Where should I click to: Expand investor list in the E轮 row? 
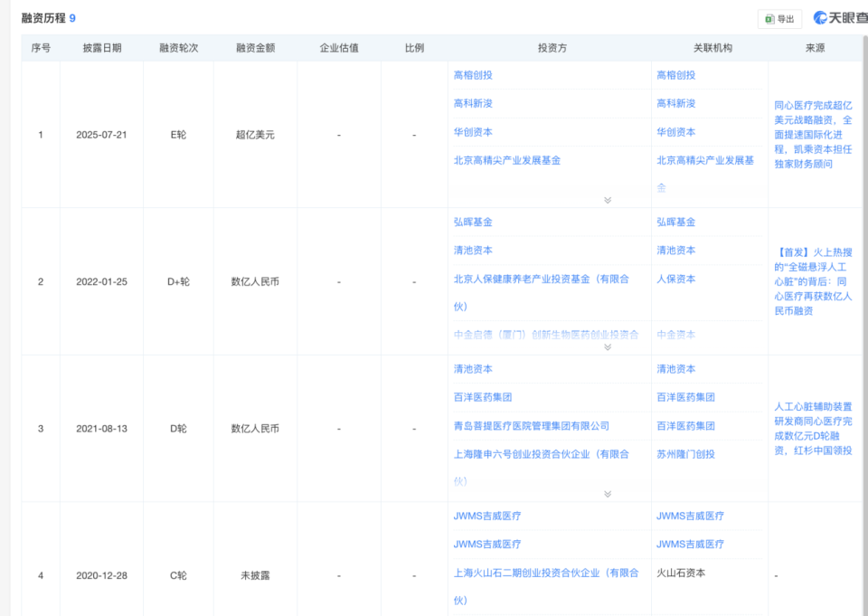(x=608, y=200)
